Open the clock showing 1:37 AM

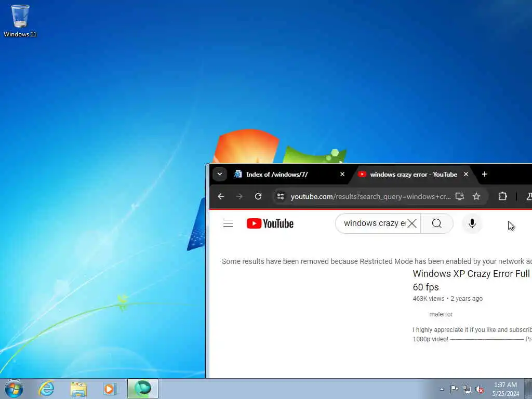pos(506,389)
